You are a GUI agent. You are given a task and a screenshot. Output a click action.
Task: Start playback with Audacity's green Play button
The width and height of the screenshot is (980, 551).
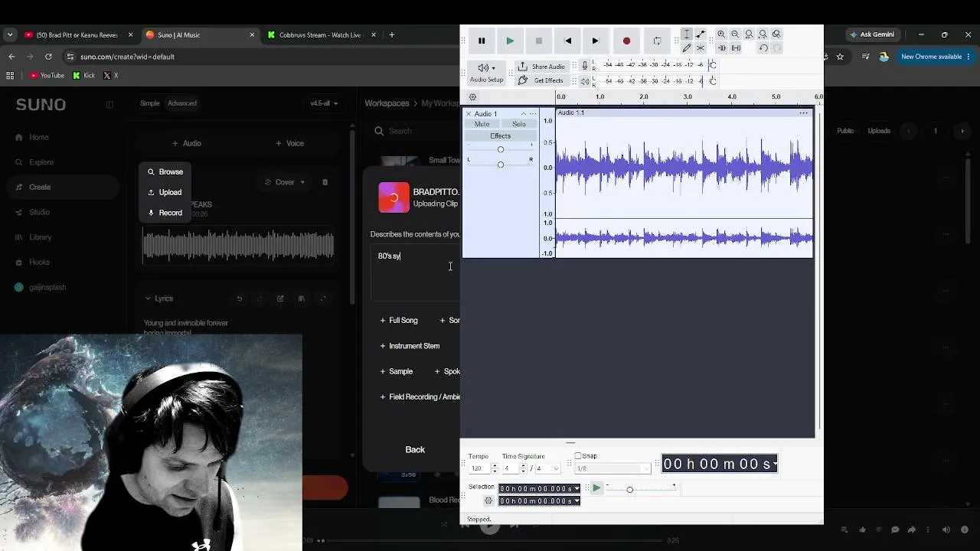click(510, 41)
